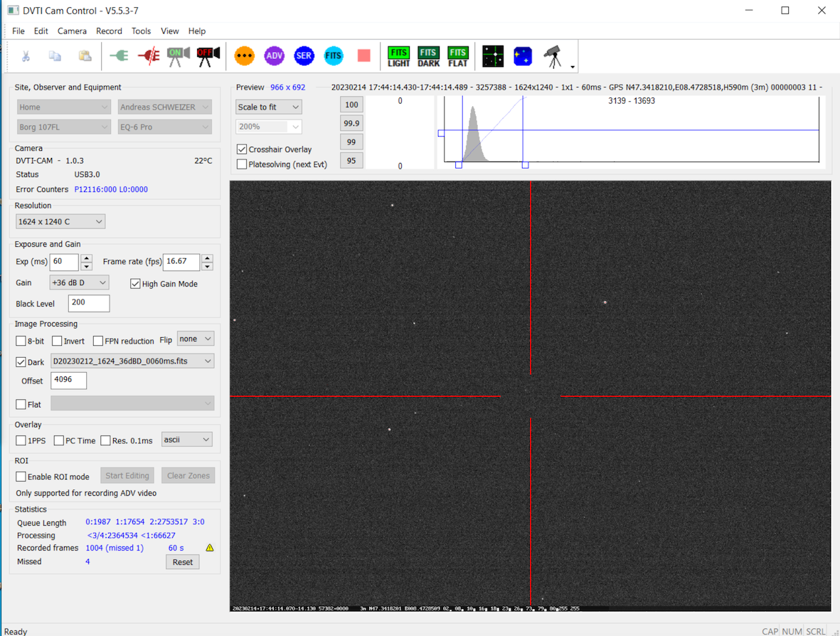Open the Scale to fit dropdown

(x=268, y=107)
